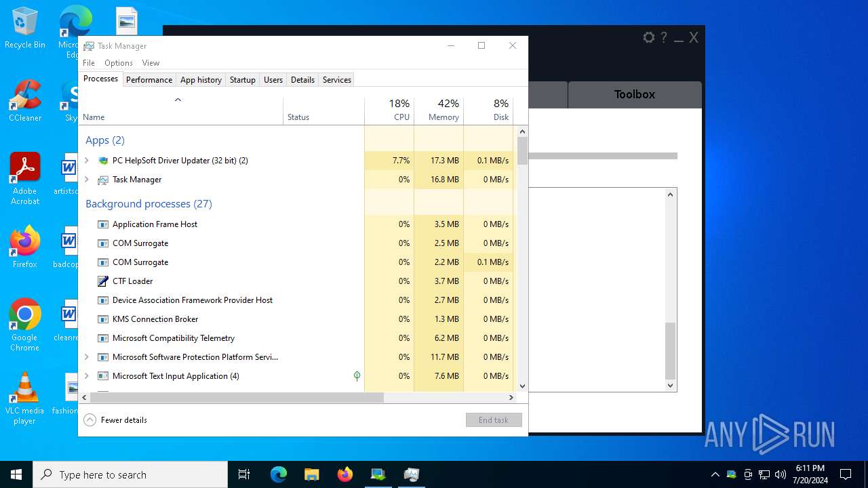
Task: Switch to Task Manager taskbar button
Action: click(x=411, y=474)
